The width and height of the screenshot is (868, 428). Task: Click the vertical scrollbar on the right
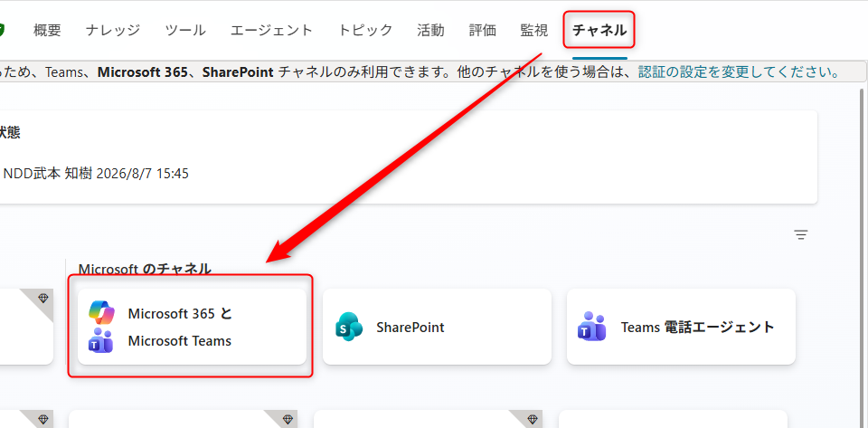point(861,258)
